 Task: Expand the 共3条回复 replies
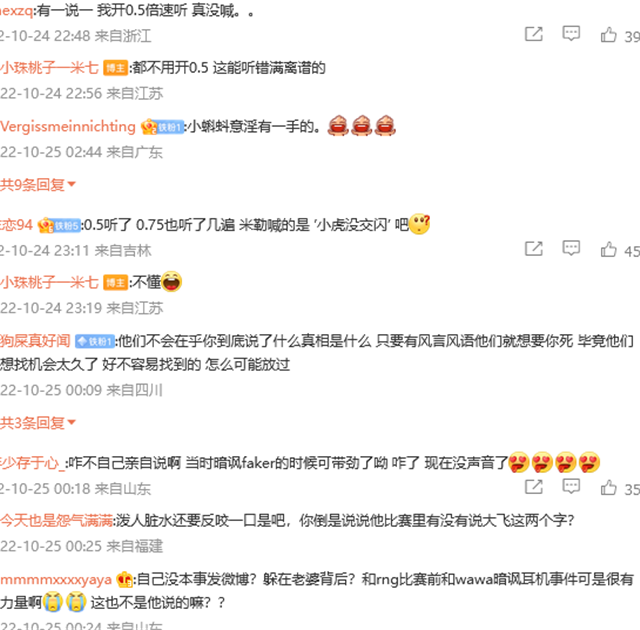[38, 423]
